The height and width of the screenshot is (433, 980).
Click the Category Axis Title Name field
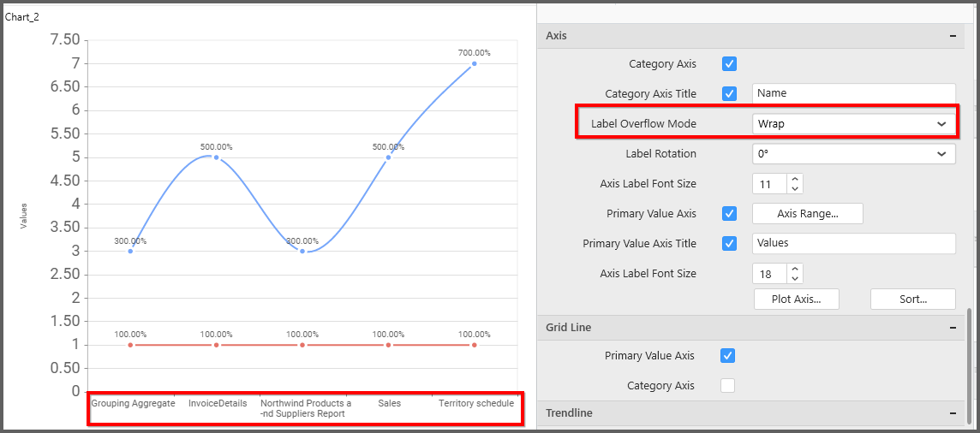[853, 93]
